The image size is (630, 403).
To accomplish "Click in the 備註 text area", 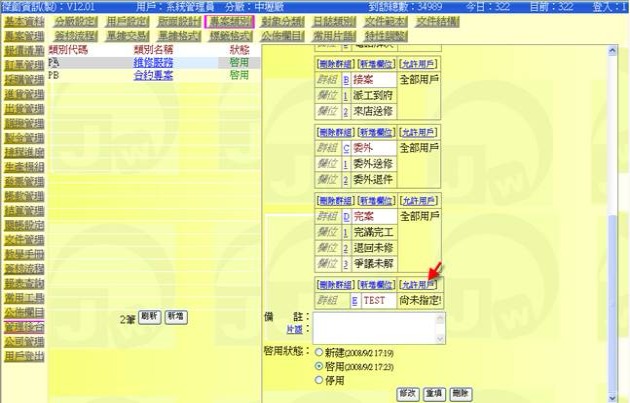I will [x=380, y=327].
